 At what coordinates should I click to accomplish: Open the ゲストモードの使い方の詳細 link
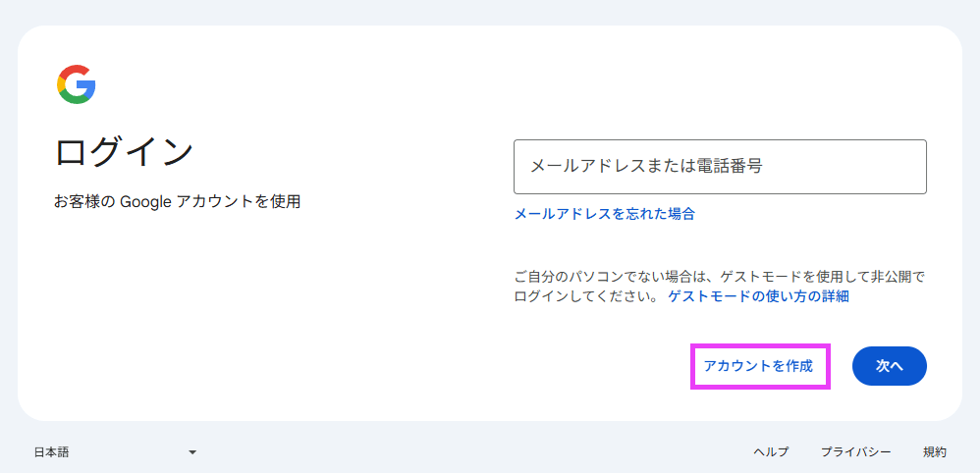pyautogui.click(x=758, y=295)
